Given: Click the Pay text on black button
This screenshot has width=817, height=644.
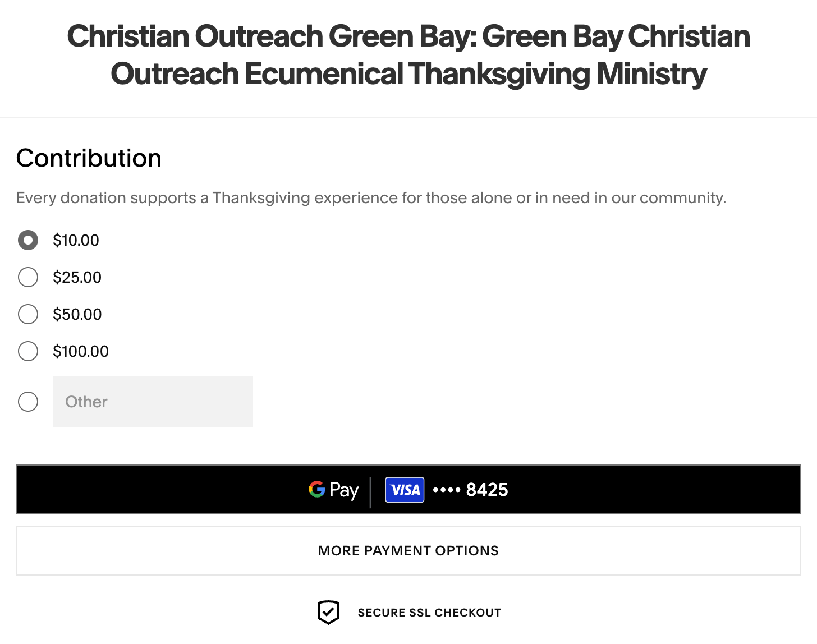Looking at the screenshot, I should pos(344,490).
